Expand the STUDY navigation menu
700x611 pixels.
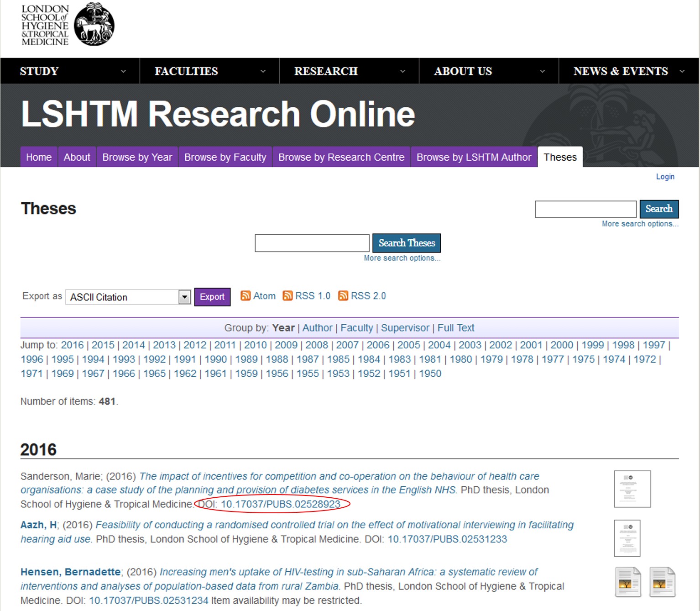pos(70,71)
